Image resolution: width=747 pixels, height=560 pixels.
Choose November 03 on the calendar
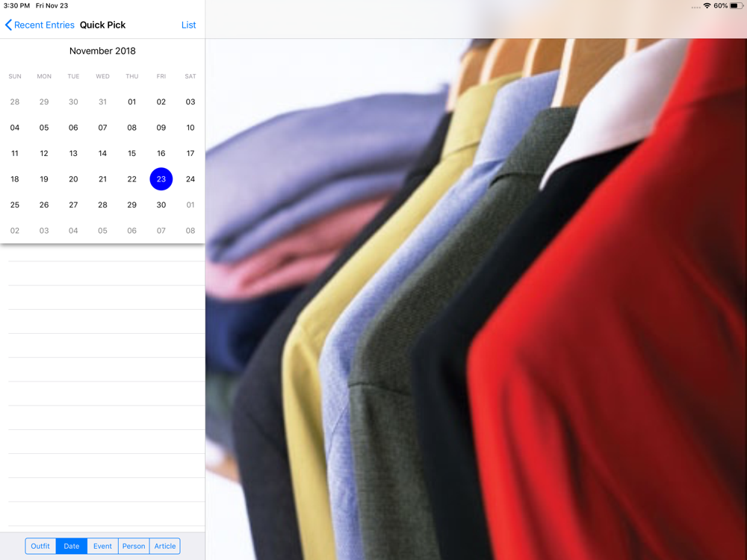click(190, 102)
